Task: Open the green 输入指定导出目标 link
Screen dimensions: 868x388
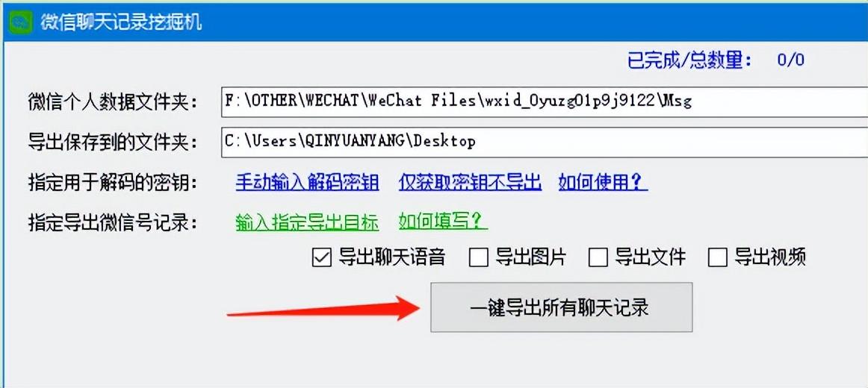Action: pyautogui.click(x=307, y=222)
